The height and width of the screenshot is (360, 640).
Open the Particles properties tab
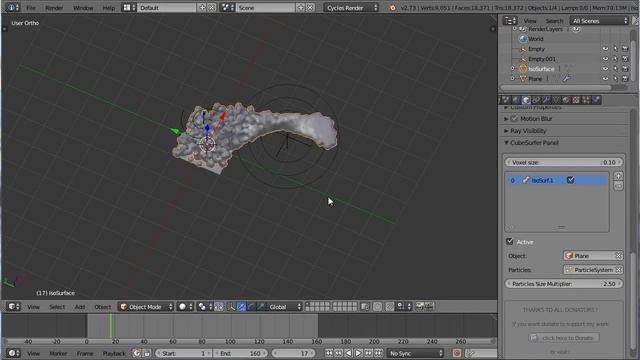click(586, 100)
